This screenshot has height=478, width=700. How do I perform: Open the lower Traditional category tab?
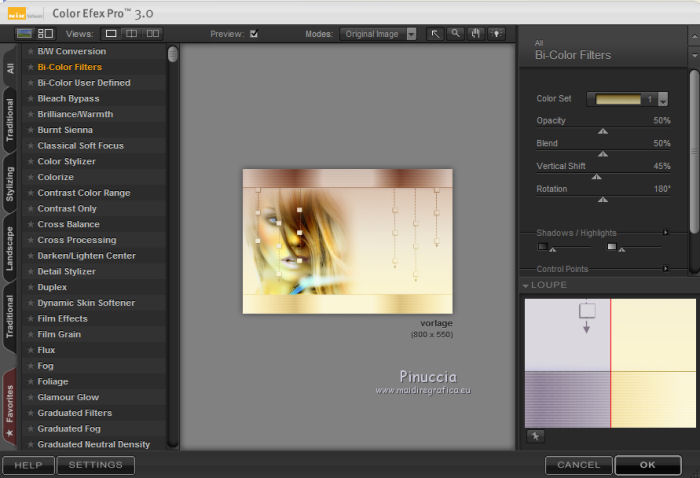point(10,317)
